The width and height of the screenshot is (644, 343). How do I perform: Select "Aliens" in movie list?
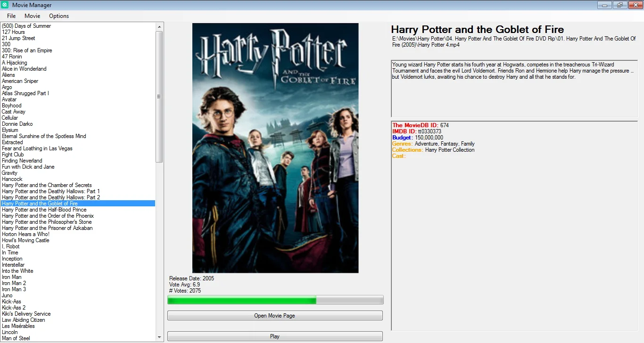pos(78,75)
